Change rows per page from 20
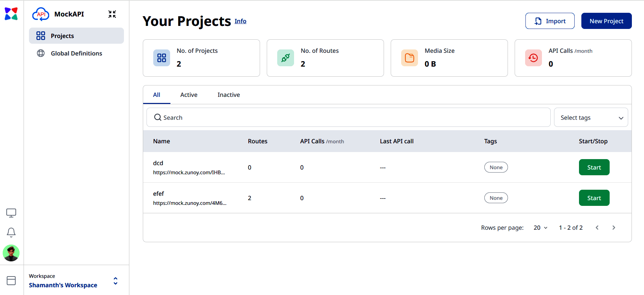 pyautogui.click(x=541, y=228)
